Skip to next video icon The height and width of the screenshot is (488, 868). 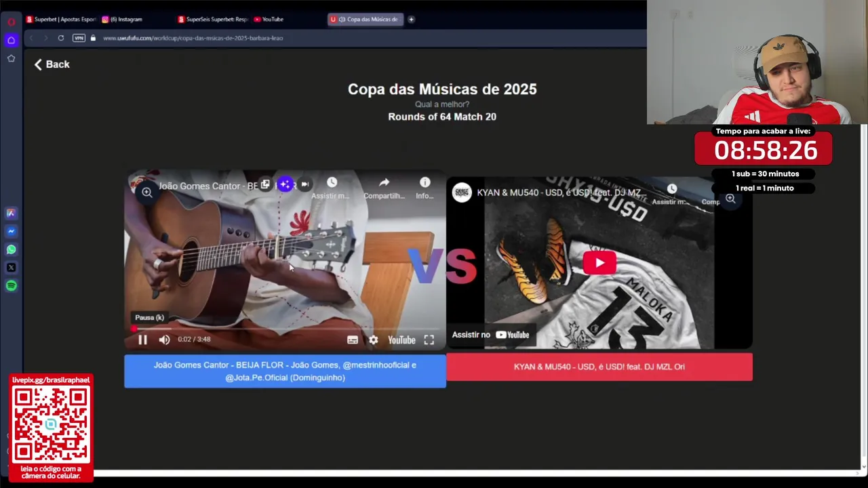click(x=304, y=184)
